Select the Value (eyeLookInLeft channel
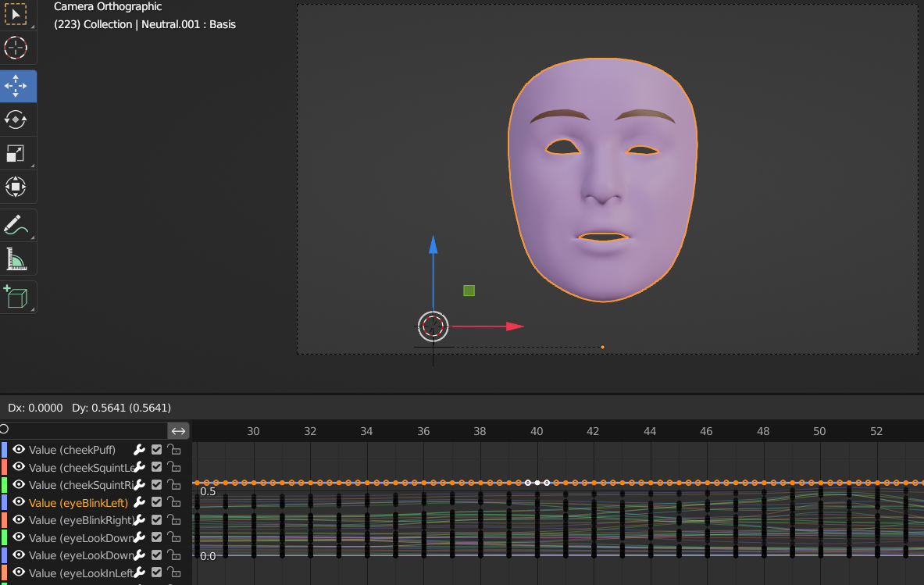The width and height of the screenshot is (924, 585). click(x=81, y=573)
